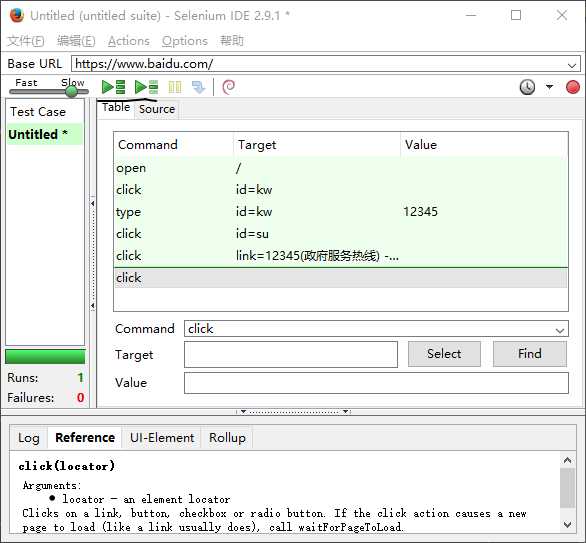Select the click link=12345 row
Viewport: 586px width, 543px height.
click(340, 256)
